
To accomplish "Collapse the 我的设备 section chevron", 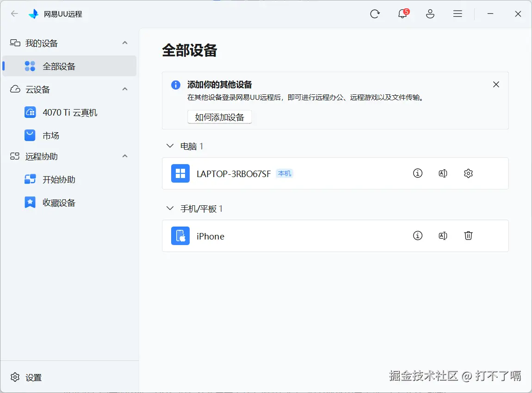I will tap(125, 43).
